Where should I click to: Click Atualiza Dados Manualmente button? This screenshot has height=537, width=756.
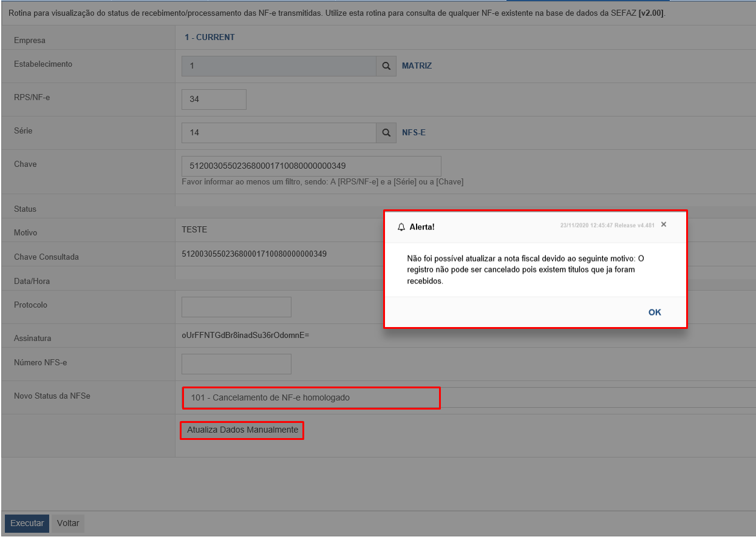[242, 430]
